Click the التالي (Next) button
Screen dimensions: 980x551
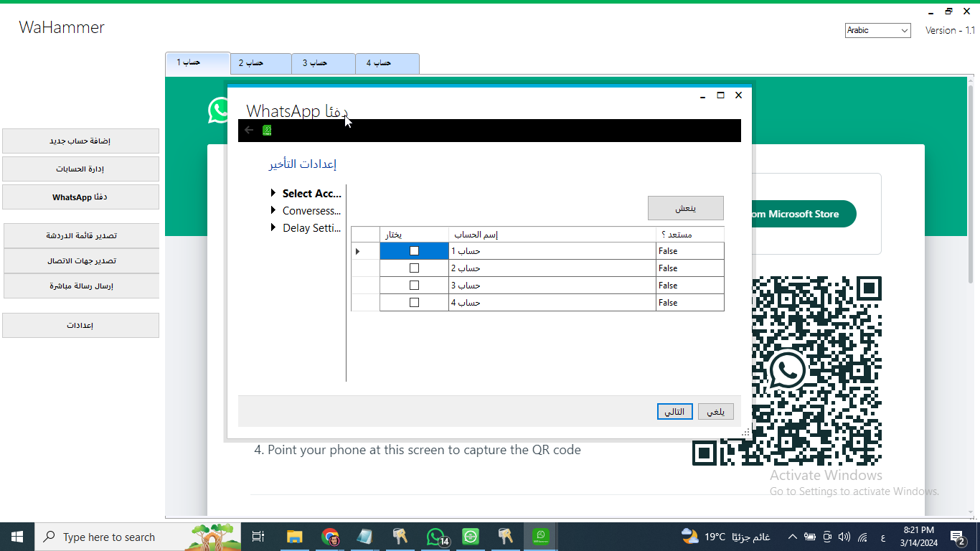coord(674,412)
